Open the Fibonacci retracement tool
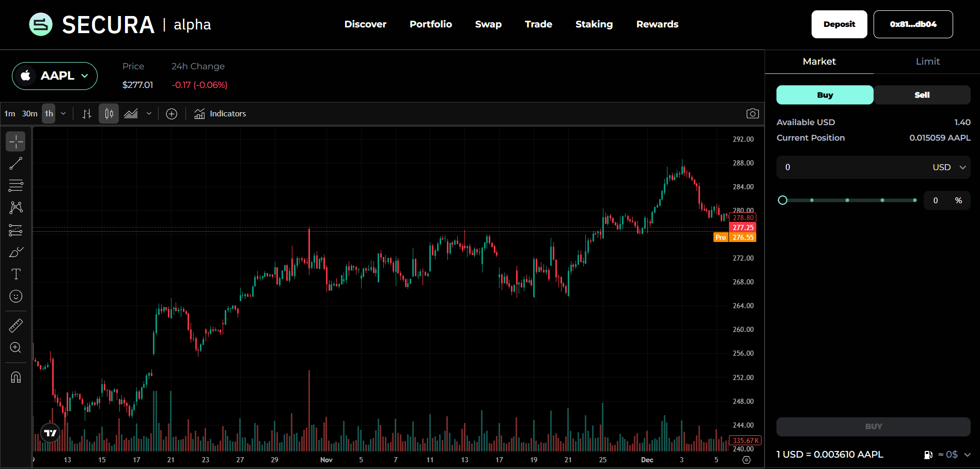 pyautogui.click(x=15, y=185)
